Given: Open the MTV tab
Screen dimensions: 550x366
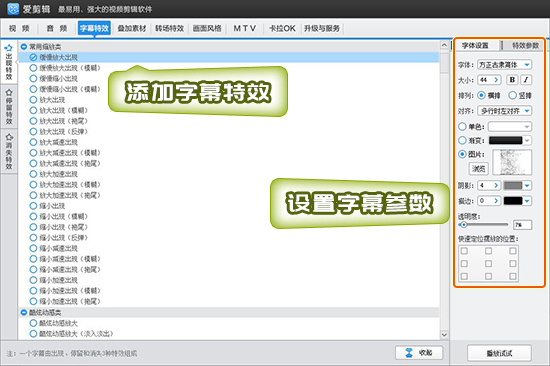Looking at the screenshot, I should [244, 28].
